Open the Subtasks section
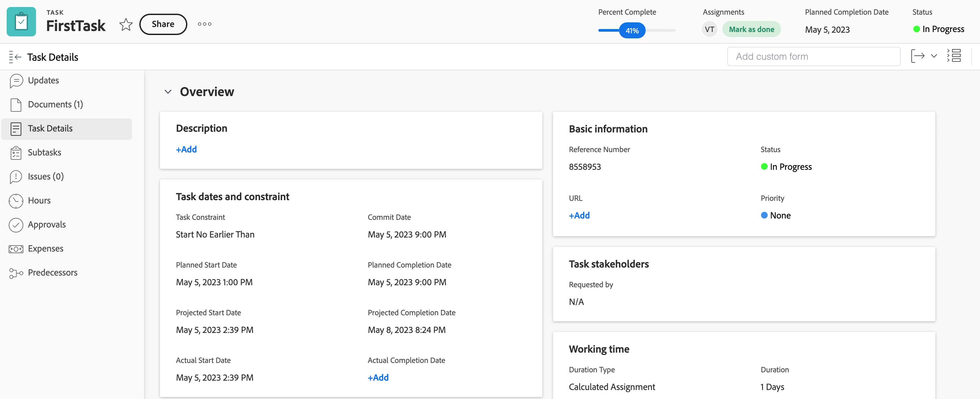 coord(44,152)
